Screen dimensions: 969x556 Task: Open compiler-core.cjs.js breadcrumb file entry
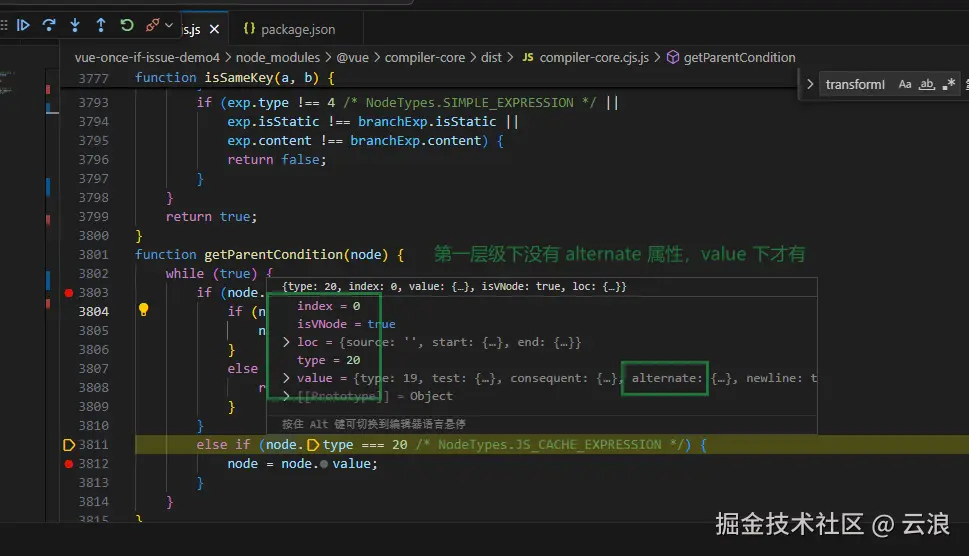tap(594, 57)
